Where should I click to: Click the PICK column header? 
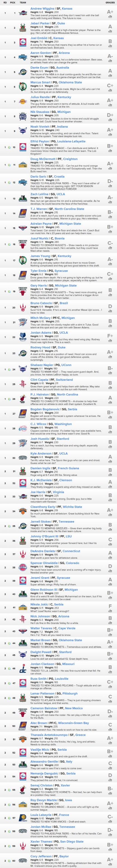click(x=13, y=2)
